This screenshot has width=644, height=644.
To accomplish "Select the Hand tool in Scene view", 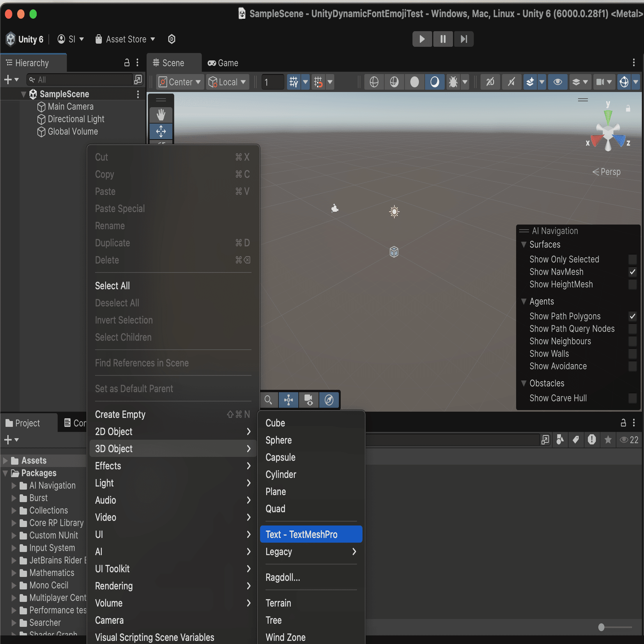I will pyautogui.click(x=161, y=115).
